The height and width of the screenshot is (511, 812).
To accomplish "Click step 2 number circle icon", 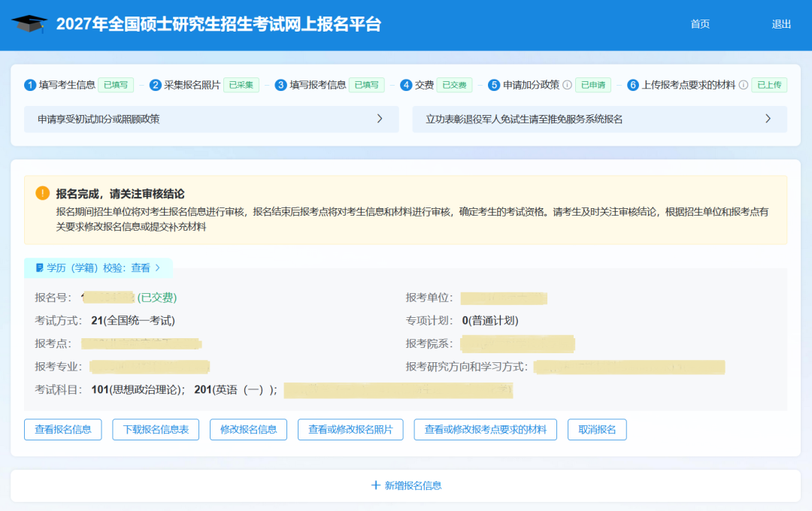I will point(156,85).
